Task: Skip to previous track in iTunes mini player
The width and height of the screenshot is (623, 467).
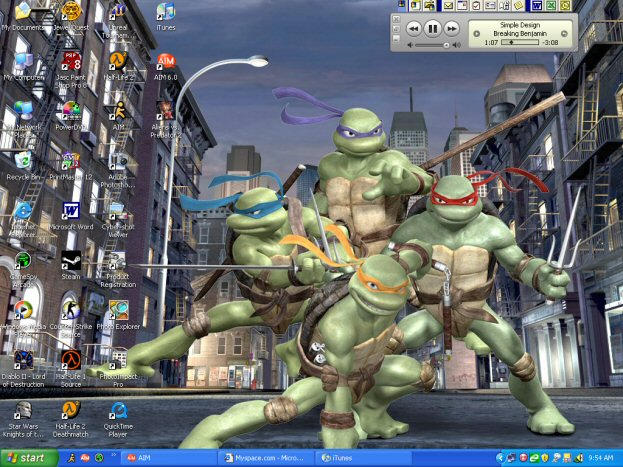Action: [414, 29]
